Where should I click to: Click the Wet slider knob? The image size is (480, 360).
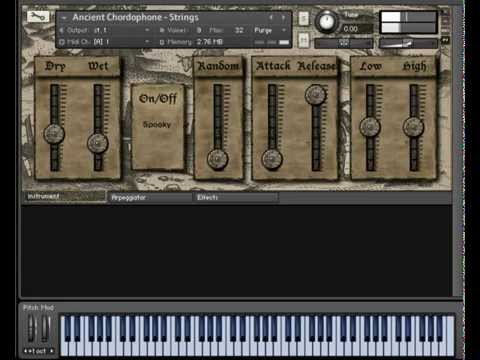tap(98, 143)
